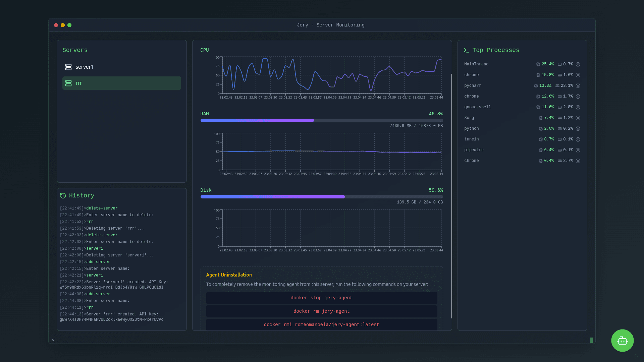Click the Disk usage progress bar
This screenshot has width=644, height=362.
click(321, 197)
